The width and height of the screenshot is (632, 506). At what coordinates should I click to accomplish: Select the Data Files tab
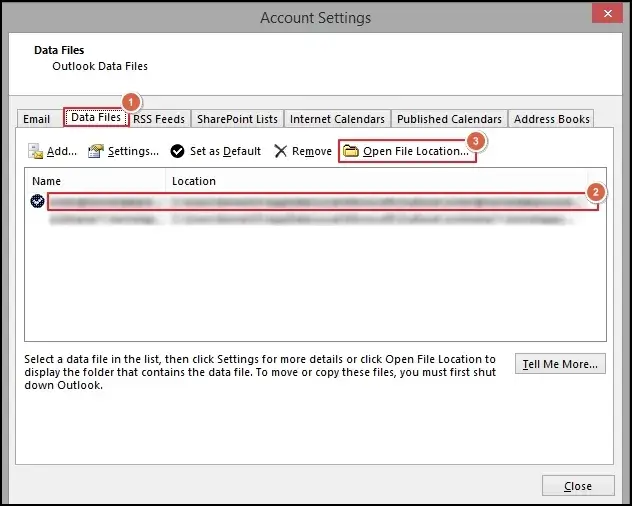click(x=96, y=117)
